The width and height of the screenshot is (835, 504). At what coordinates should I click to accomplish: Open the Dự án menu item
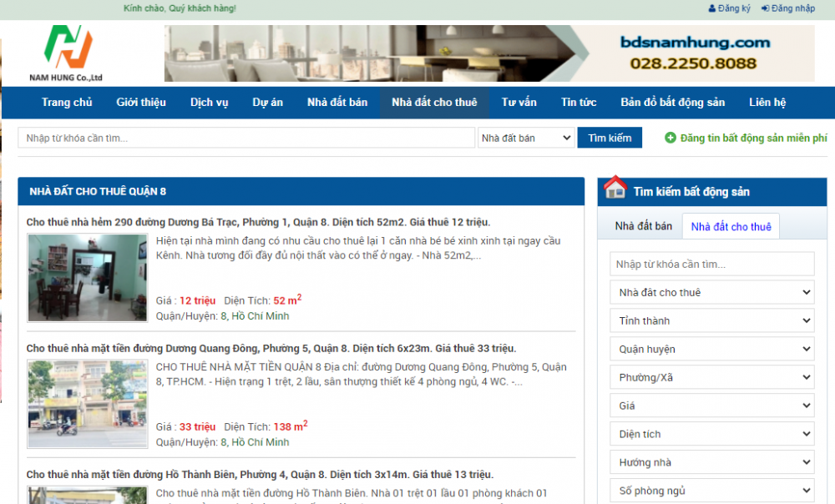(x=267, y=103)
